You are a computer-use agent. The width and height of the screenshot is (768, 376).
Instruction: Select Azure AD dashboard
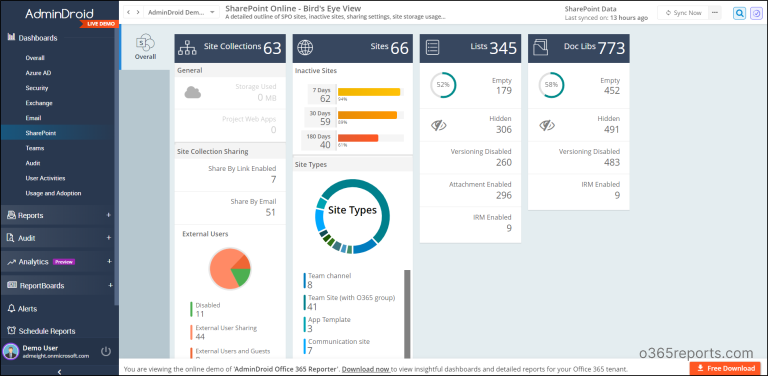pos(38,73)
